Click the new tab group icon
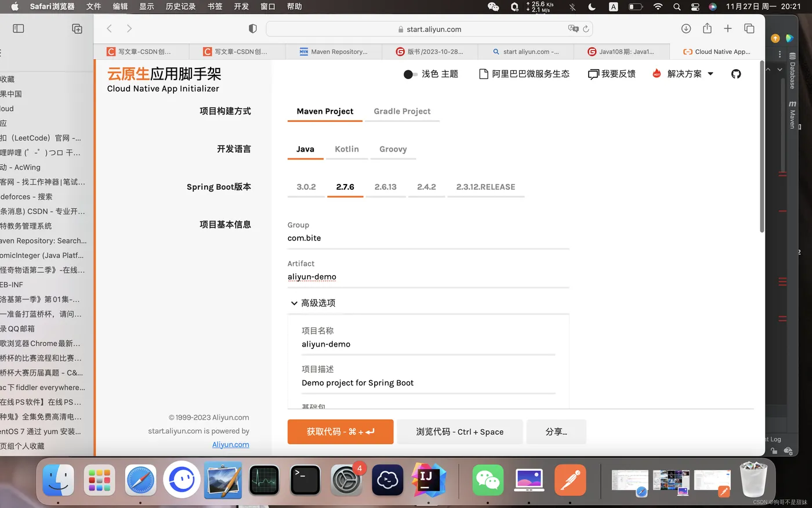This screenshot has height=508, width=812. (77, 28)
